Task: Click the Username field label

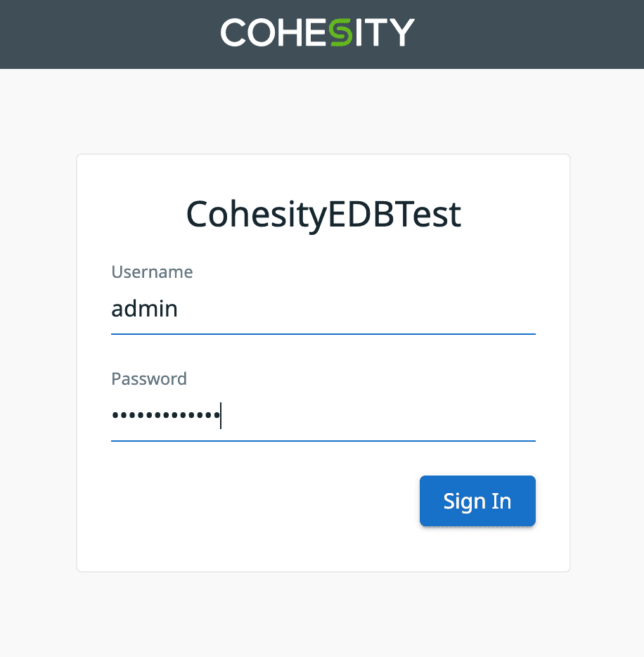Action: pos(152,272)
